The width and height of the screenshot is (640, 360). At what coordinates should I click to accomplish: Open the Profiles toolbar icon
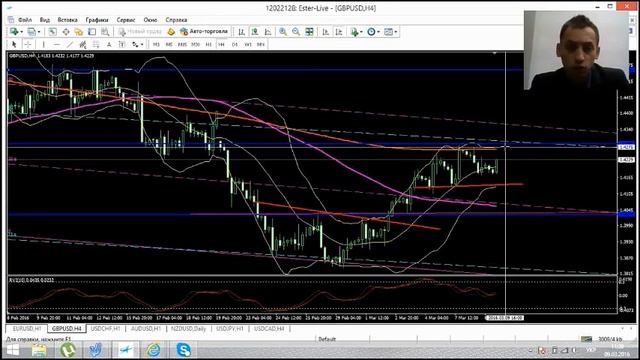(x=32, y=32)
